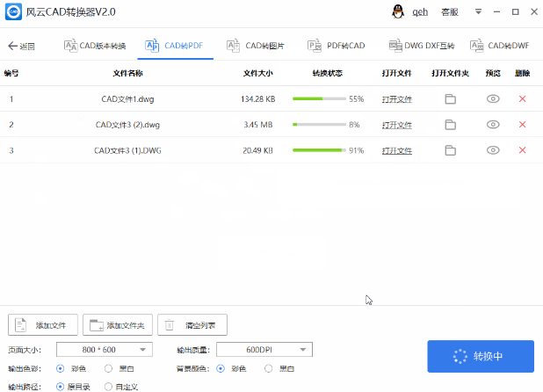Expand the title bar dropdown menu arrow

(478, 11)
